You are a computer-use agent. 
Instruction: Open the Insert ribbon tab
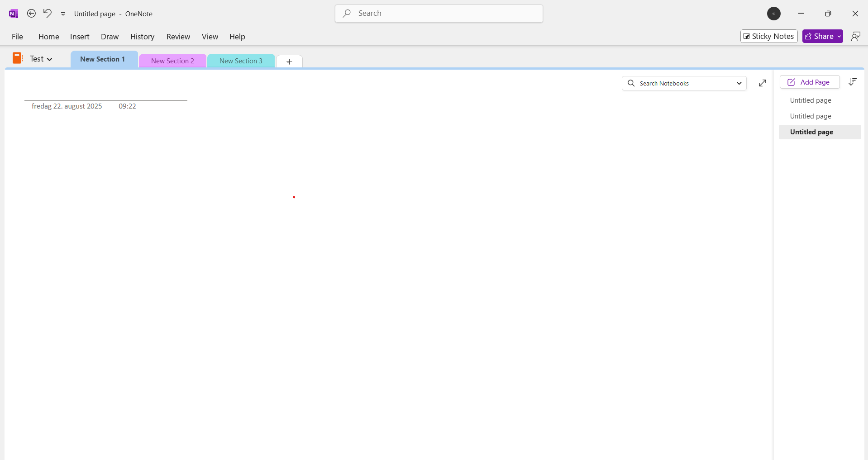coord(80,37)
